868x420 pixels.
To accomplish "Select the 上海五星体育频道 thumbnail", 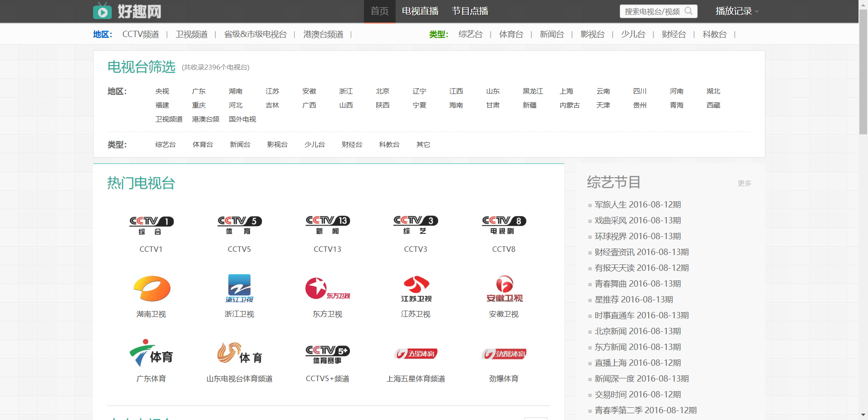I will tap(415, 354).
